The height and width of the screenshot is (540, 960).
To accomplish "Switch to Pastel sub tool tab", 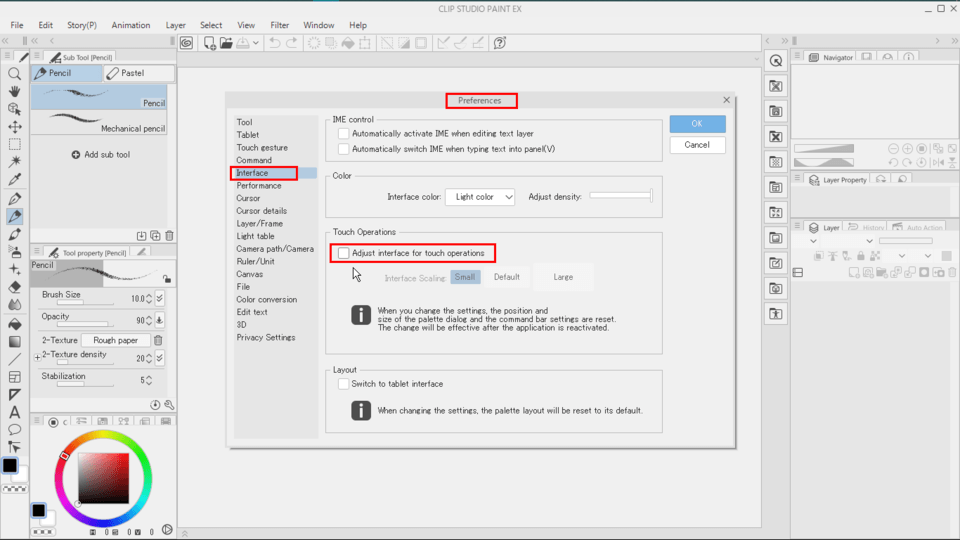I will point(138,73).
